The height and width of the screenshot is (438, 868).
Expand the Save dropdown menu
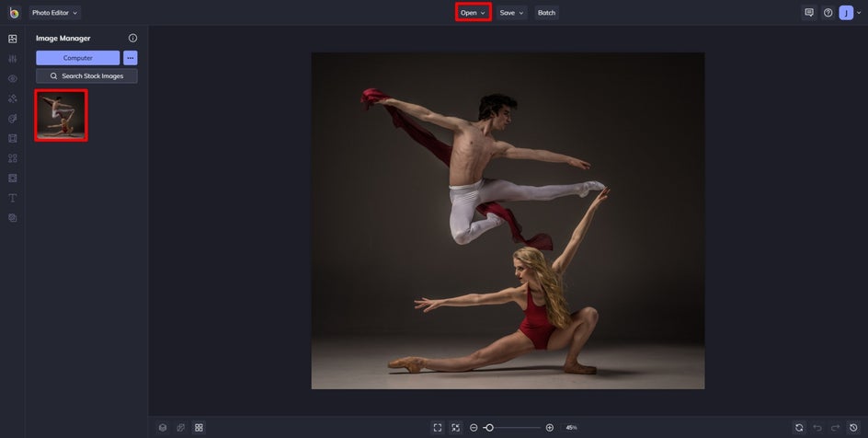point(511,13)
